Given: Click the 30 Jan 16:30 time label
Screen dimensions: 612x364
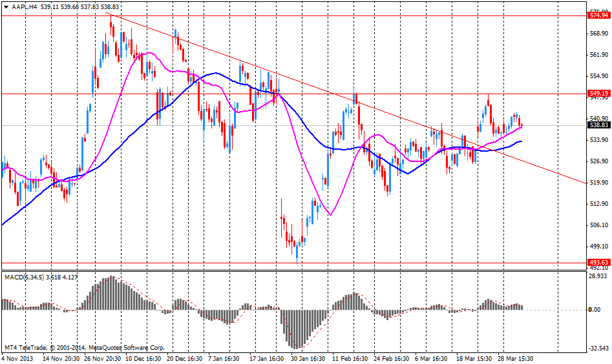Looking at the screenshot, I should pos(308,359).
